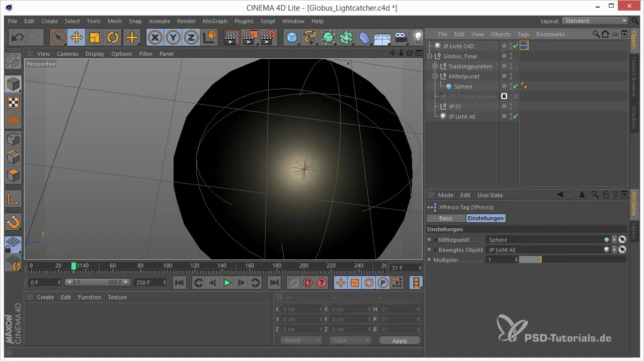Open Attribute Manager User Data menu

tap(490, 195)
